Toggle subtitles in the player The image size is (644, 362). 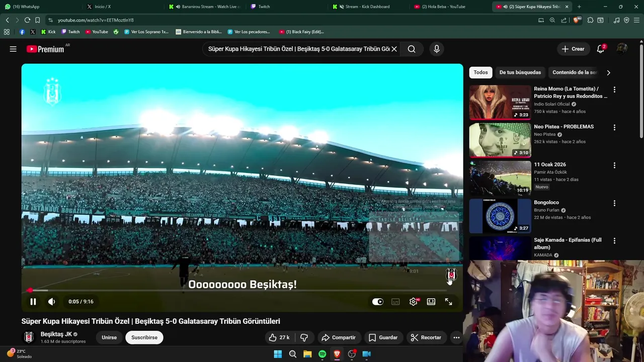coord(395,302)
